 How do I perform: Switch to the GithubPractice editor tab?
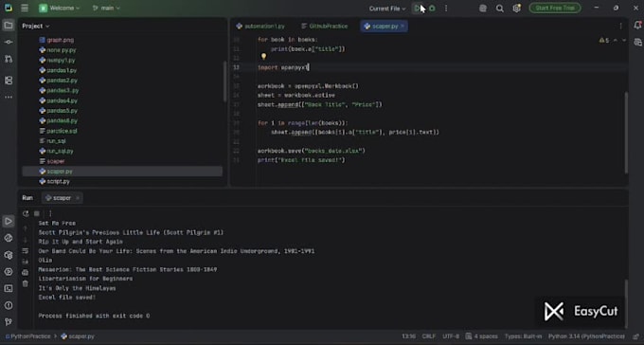click(x=325, y=26)
